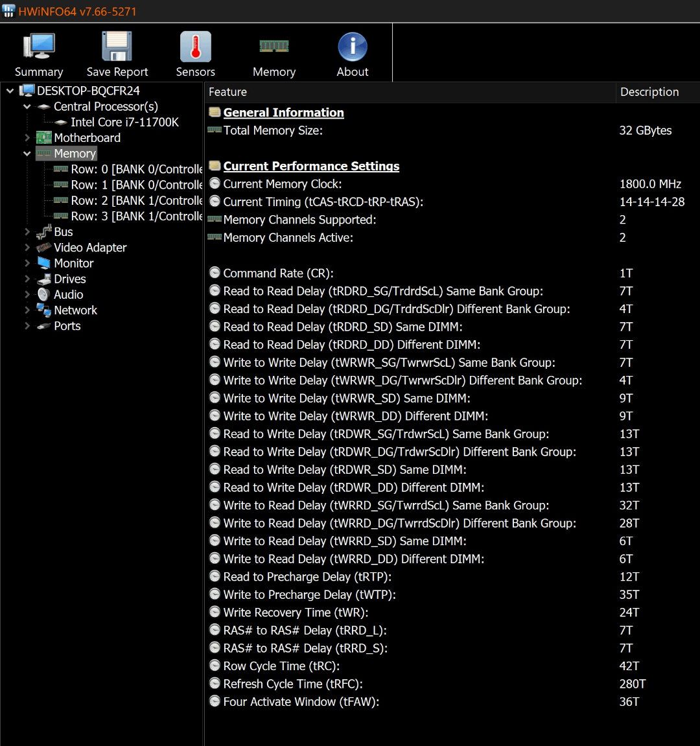
Task: Select Row: 0 [BANK 0 memory entry
Action: tap(137, 169)
